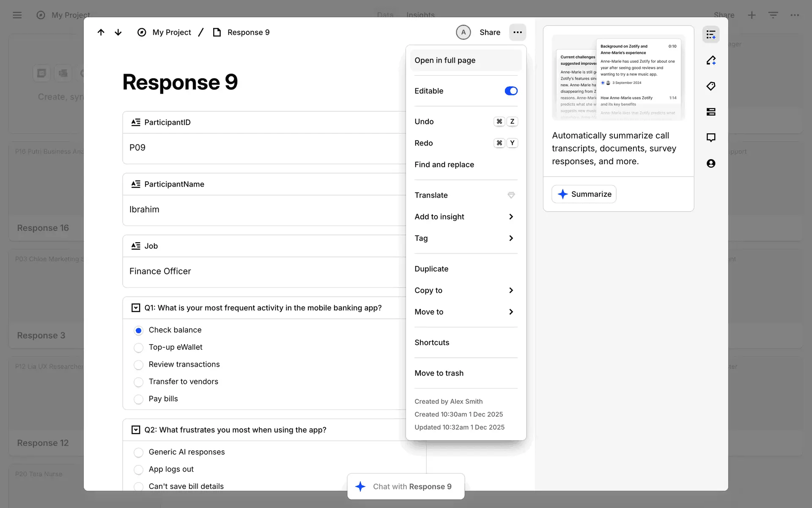Select Pay bills radio option
812x508 pixels.
[x=138, y=399]
